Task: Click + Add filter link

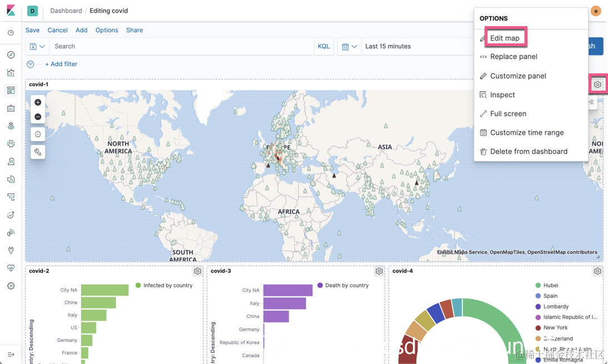Action: coord(61,64)
